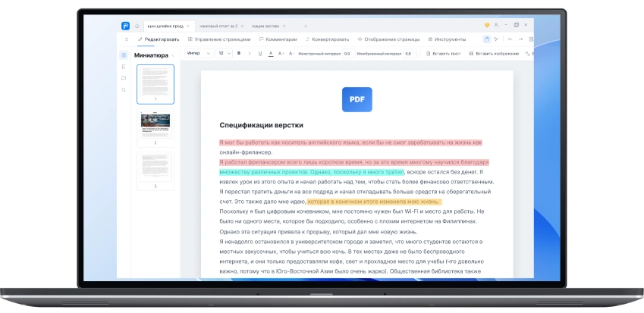
Task: Switch to the Управление страницами tab
Action: coord(219,39)
